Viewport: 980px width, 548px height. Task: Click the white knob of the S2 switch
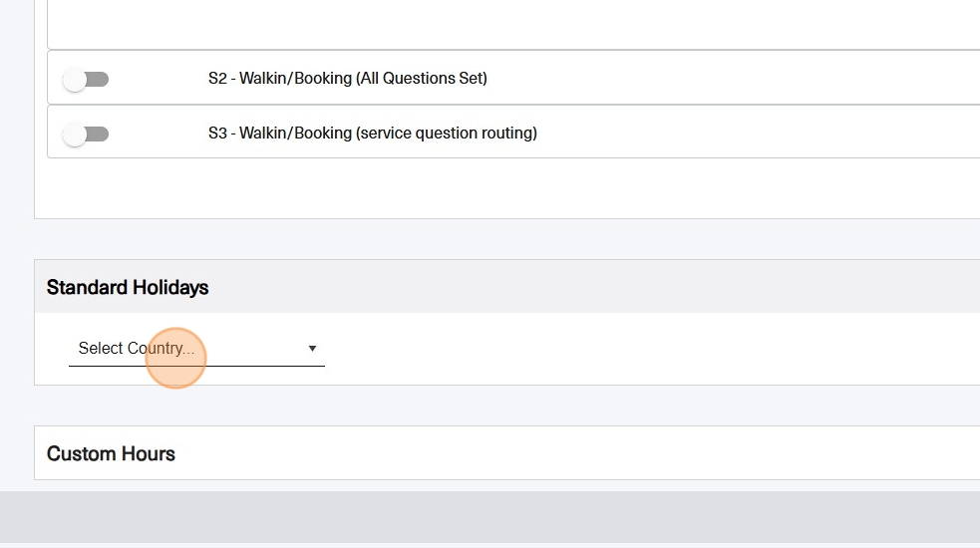pyautogui.click(x=74, y=79)
